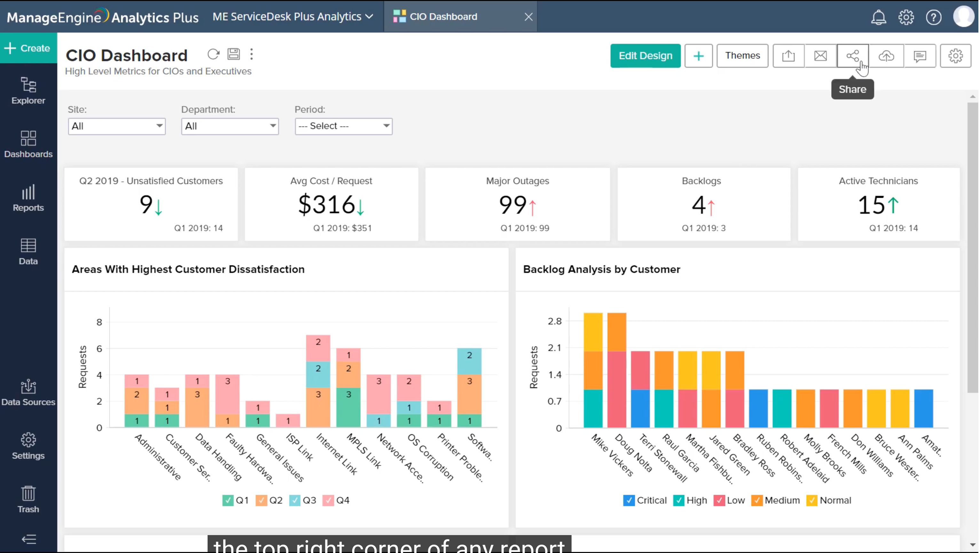980x553 pixels.
Task: Open ME ServiceDesk Plus Analytics menu
Action: point(292,17)
